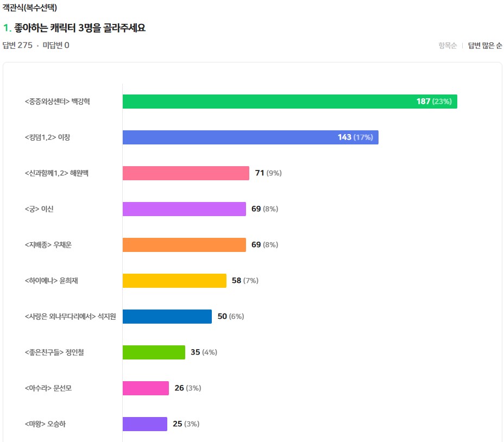Click the 143 (17%) value label
The height and width of the screenshot is (442, 504).
[x=355, y=137]
